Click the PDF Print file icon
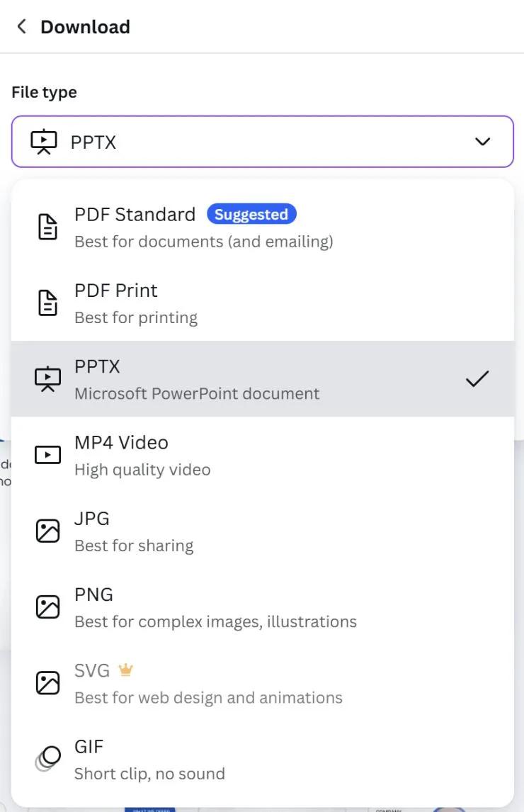Viewport: 524px width, 812px height. tap(47, 303)
